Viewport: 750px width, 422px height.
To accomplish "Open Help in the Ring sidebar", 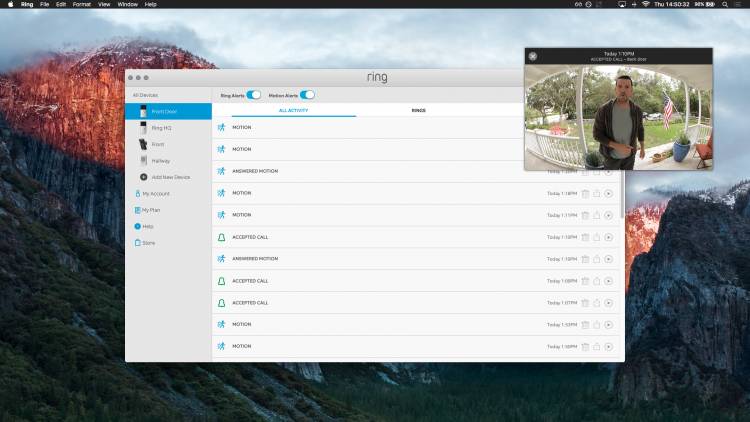I will point(147,226).
